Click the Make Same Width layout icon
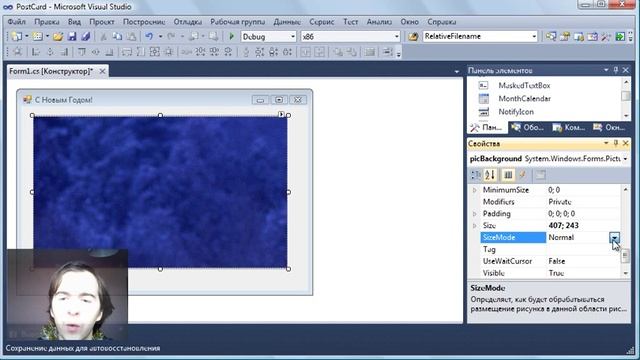This screenshot has height=360, width=640. (127, 52)
